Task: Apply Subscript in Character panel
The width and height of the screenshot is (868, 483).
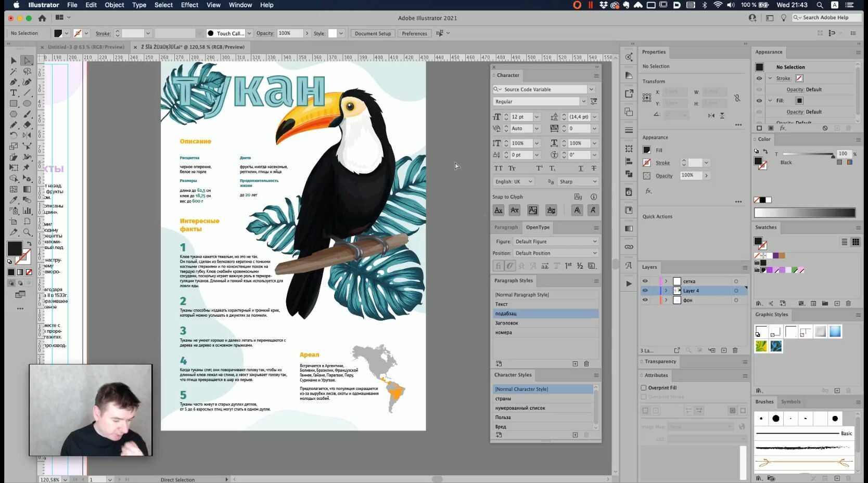Action: click(553, 168)
